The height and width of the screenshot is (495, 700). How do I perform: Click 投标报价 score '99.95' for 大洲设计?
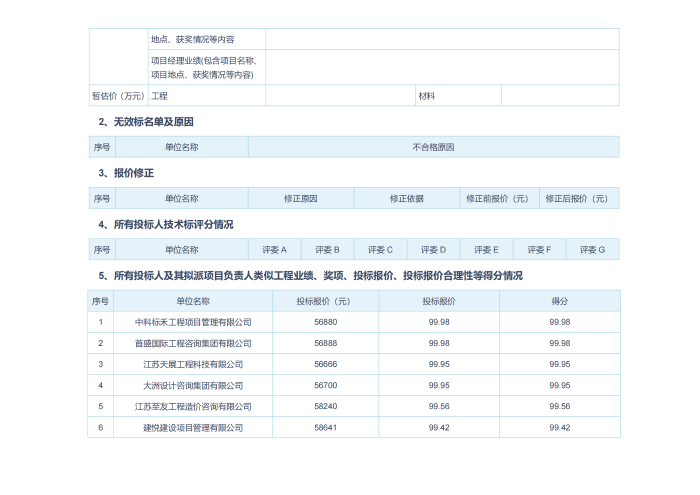point(439,385)
